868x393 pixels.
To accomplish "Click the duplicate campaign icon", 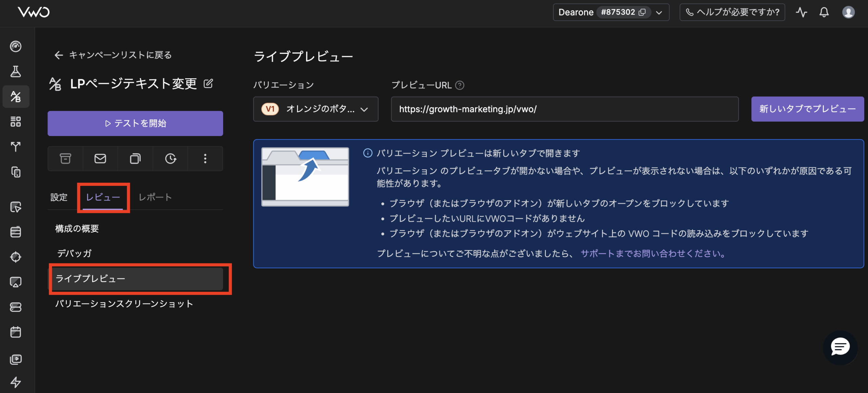I will coord(135,158).
